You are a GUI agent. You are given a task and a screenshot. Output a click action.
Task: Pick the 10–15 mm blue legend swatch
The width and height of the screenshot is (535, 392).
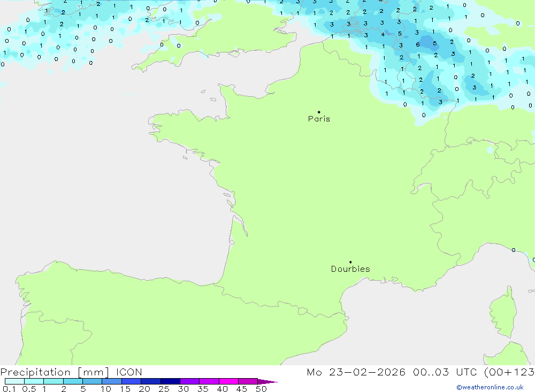click(x=112, y=381)
